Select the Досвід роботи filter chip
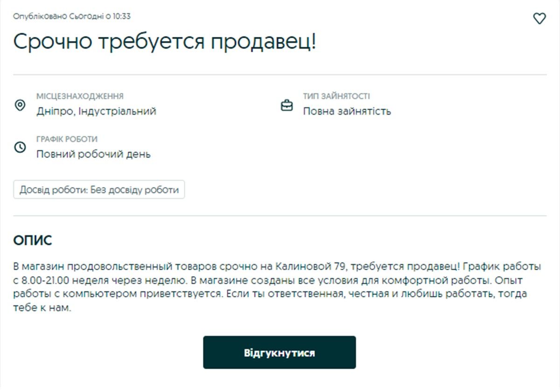Viewport: 560px width, 392px height. tap(99, 189)
